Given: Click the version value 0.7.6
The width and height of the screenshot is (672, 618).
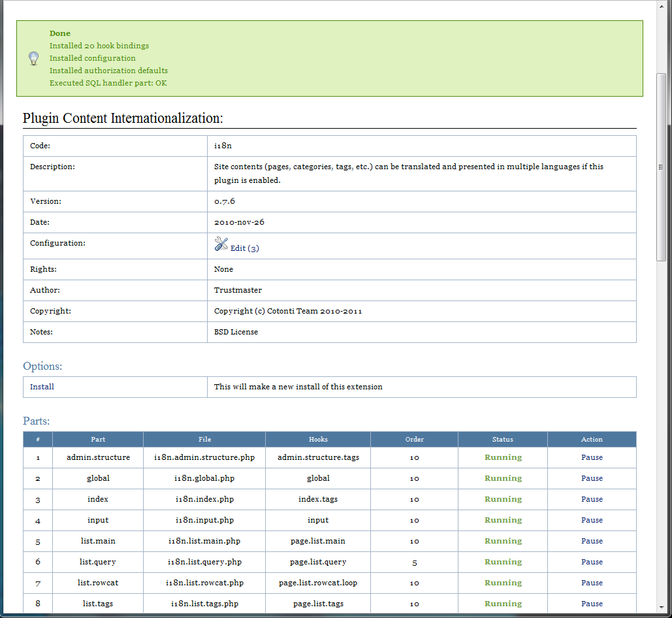Looking at the screenshot, I should (x=225, y=201).
